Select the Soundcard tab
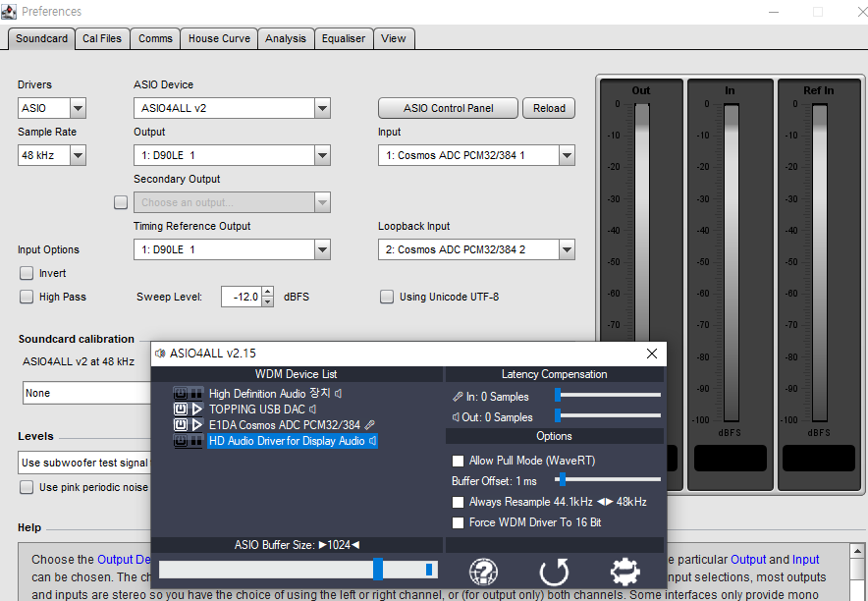The image size is (868, 601). [x=41, y=38]
